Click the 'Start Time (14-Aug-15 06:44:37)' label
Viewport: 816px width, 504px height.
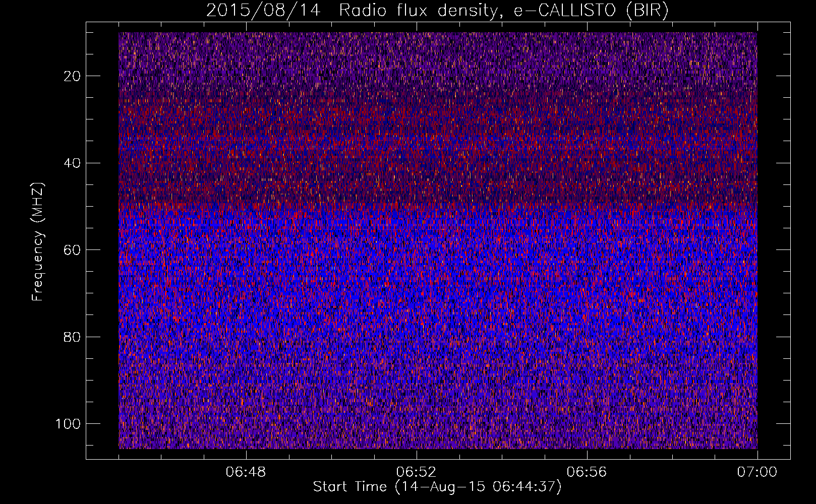point(437,487)
